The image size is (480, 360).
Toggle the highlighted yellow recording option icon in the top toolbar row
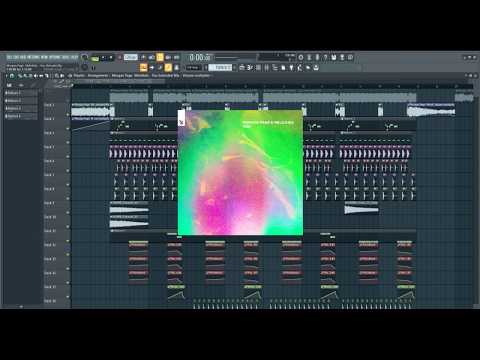pyautogui.click(x=160, y=57)
